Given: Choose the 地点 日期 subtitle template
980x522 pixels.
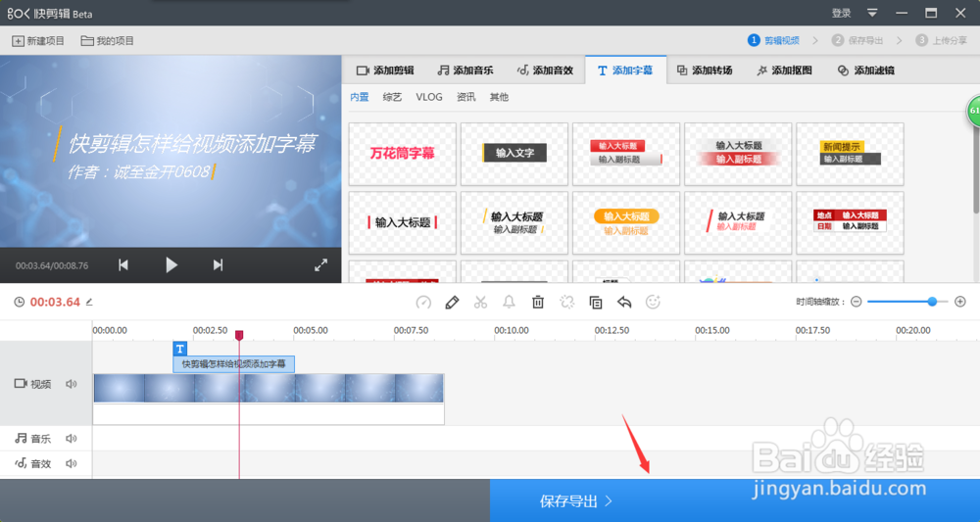Looking at the screenshot, I should tap(850, 223).
